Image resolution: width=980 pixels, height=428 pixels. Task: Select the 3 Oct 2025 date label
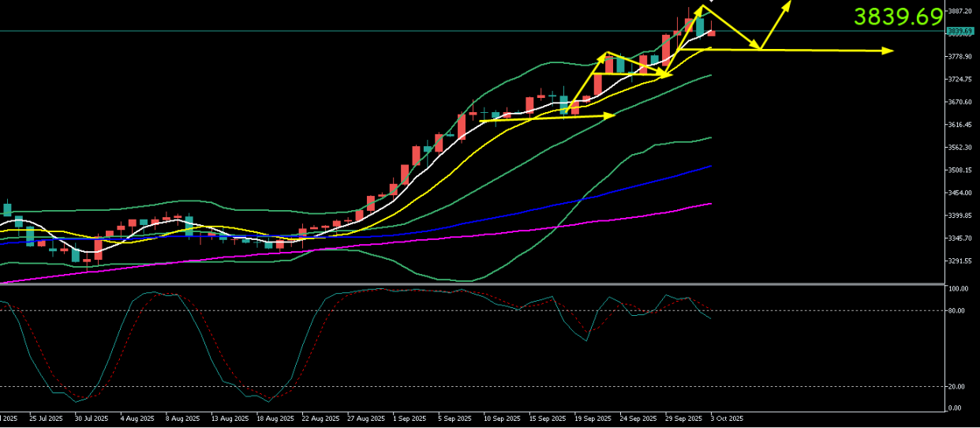tap(727, 418)
